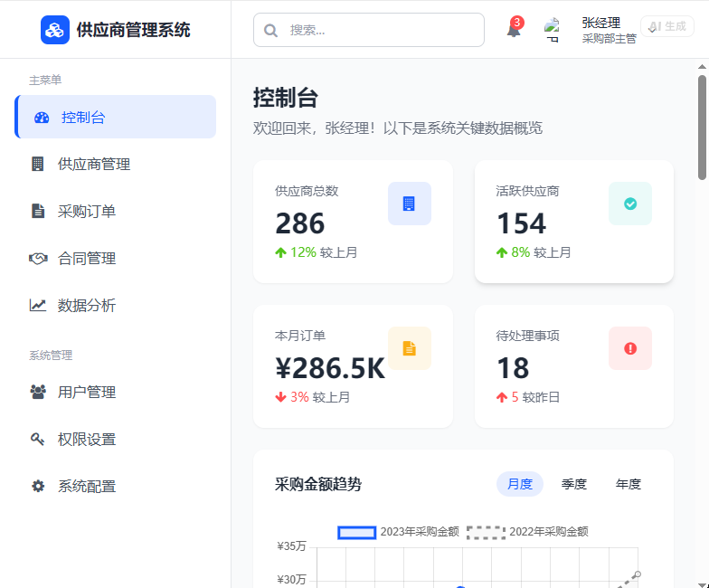Click the 控制台 page heading

pos(286,98)
